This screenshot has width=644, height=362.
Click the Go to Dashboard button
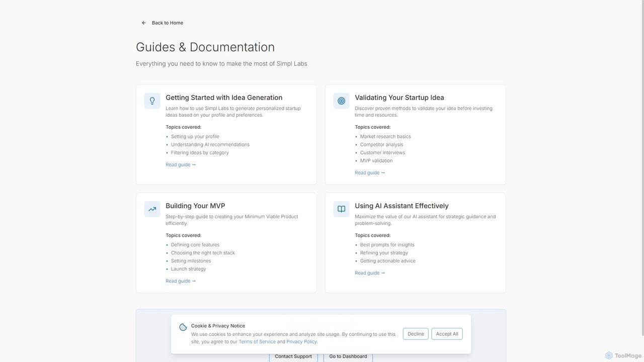pyautogui.click(x=348, y=356)
